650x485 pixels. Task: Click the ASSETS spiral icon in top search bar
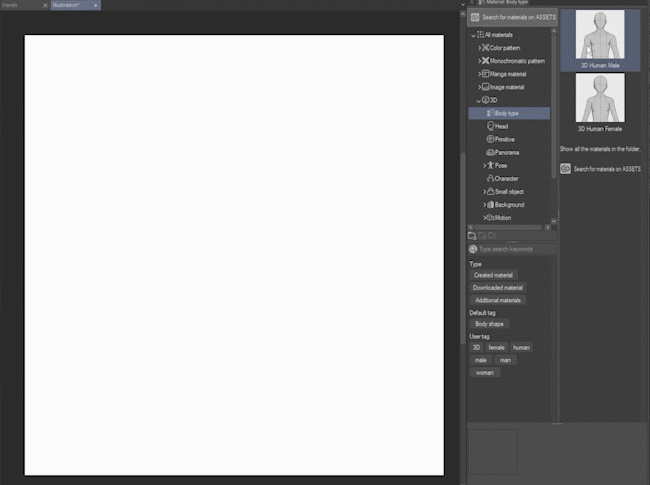(475, 17)
